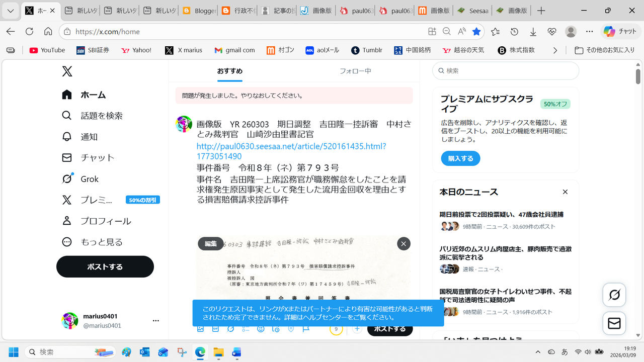Viewport: 644px width, 362px height.
Task: Open news about パリ近郊のムスリム肉屋店主
Action: 505,253
